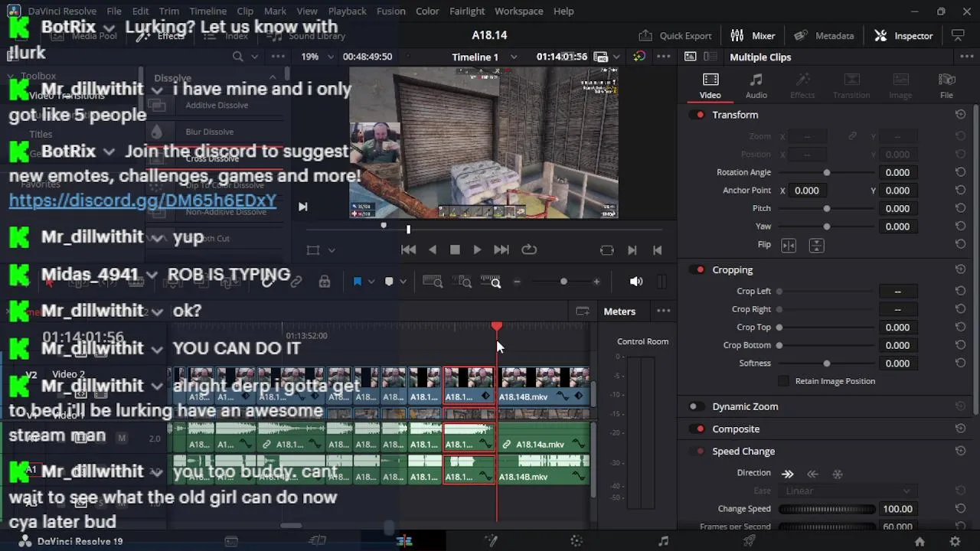Open flag color dropdown arrow
Viewport: 980px width, 551px height.
(x=371, y=282)
